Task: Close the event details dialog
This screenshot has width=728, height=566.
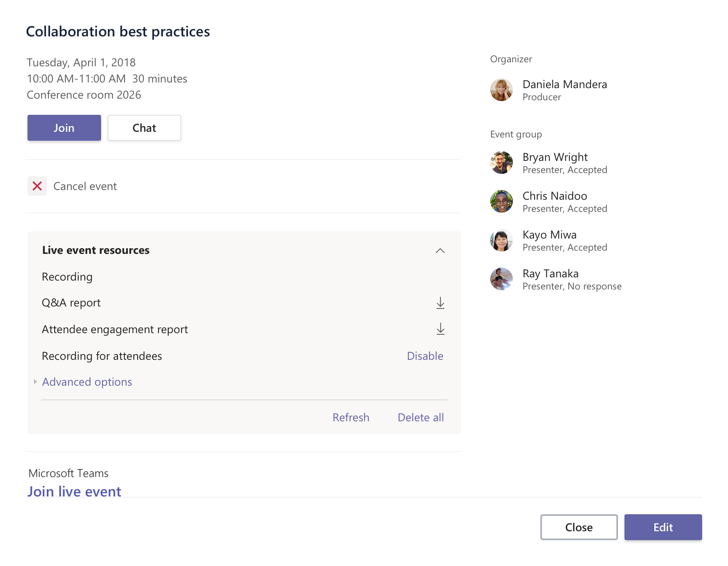Action: click(x=579, y=527)
